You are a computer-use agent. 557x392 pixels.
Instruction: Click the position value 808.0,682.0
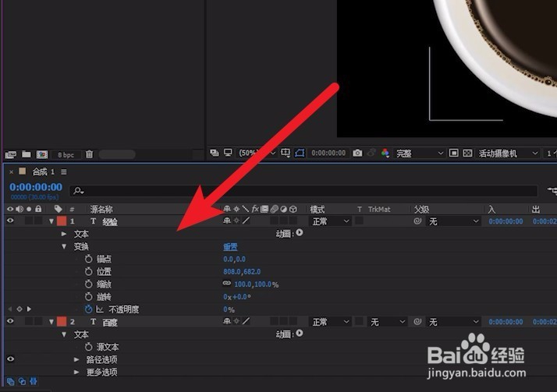(242, 272)
